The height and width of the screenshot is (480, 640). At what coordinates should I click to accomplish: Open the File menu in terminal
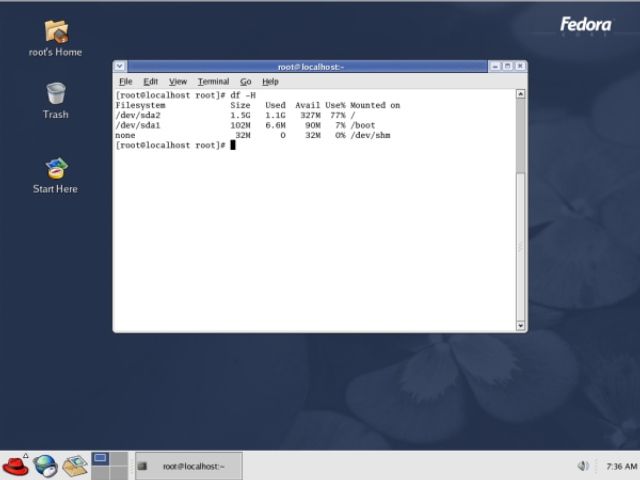125,81
